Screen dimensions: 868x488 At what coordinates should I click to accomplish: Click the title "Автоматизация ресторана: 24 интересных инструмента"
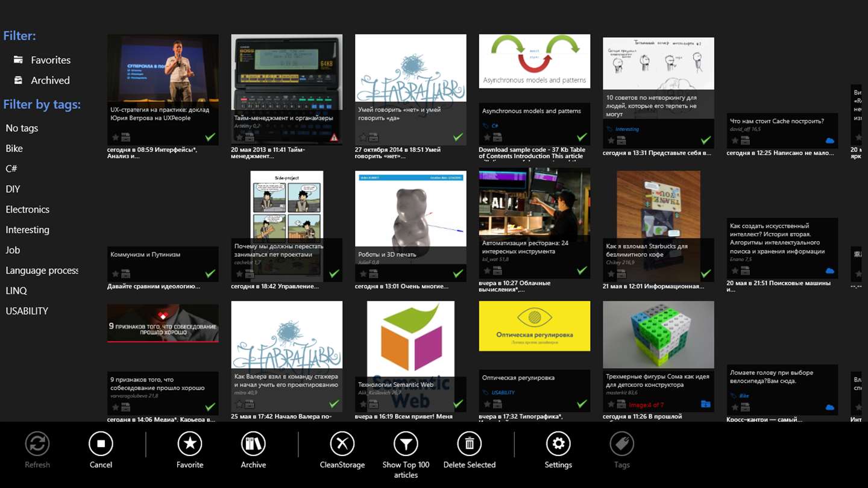point(525,247)
